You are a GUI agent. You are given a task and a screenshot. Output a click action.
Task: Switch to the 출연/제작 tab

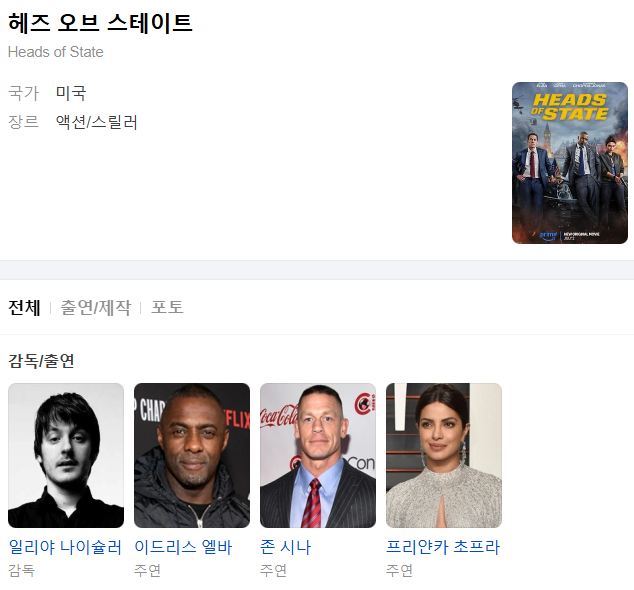tap(96, 308)
